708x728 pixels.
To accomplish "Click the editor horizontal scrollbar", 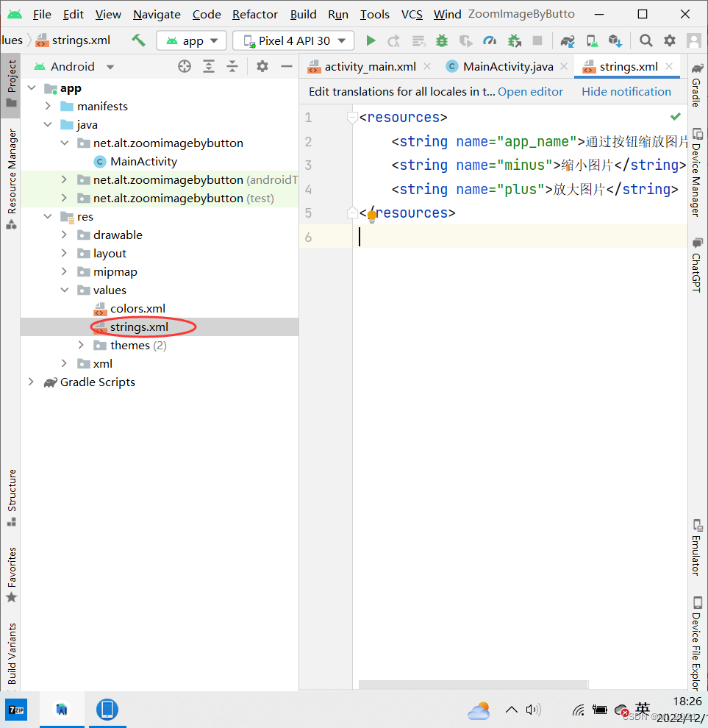I will pos(473,685).
